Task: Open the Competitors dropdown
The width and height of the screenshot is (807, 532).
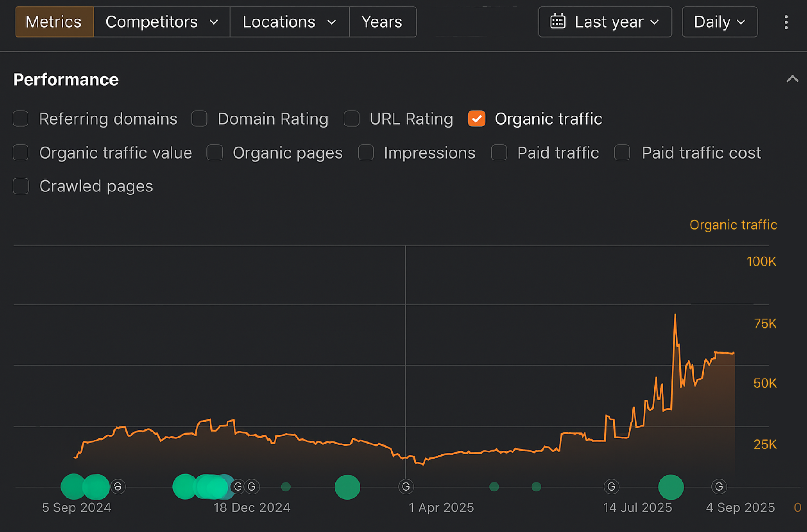Action: tap(161, 22)
